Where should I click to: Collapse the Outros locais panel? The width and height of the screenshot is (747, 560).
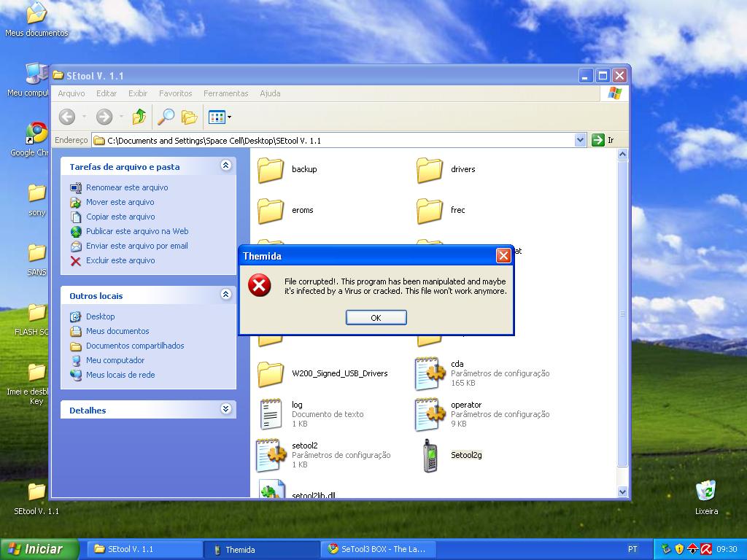click(226, 295)
